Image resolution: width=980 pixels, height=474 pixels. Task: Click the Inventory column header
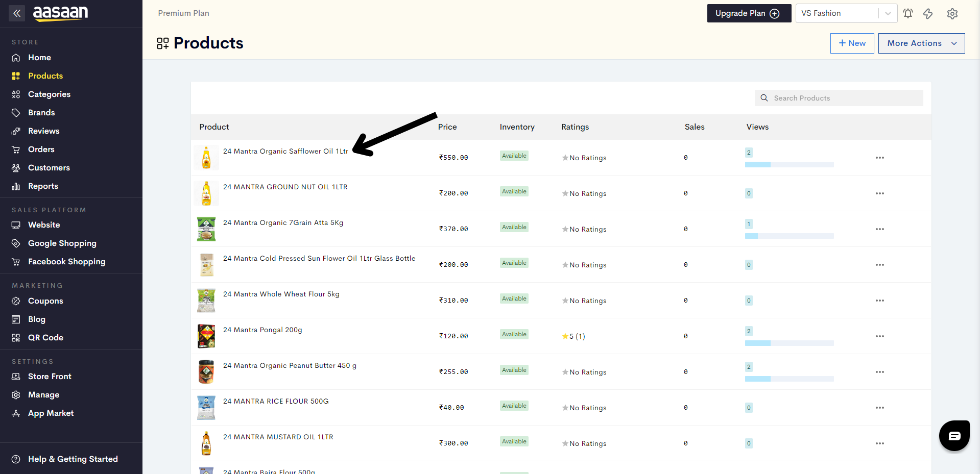tap(517, 127)
